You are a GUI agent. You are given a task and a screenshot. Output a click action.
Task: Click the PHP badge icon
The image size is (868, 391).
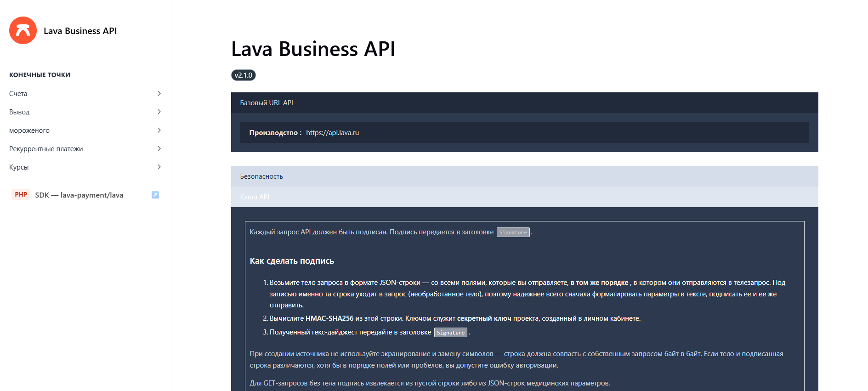coord(21,194)
